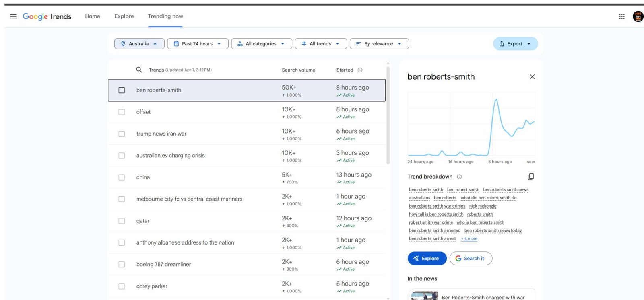Viewport: 644px width, 300px height.
Task: Click the Active trend icon for china
Action: pyautogui.click(x=339, y=183)
